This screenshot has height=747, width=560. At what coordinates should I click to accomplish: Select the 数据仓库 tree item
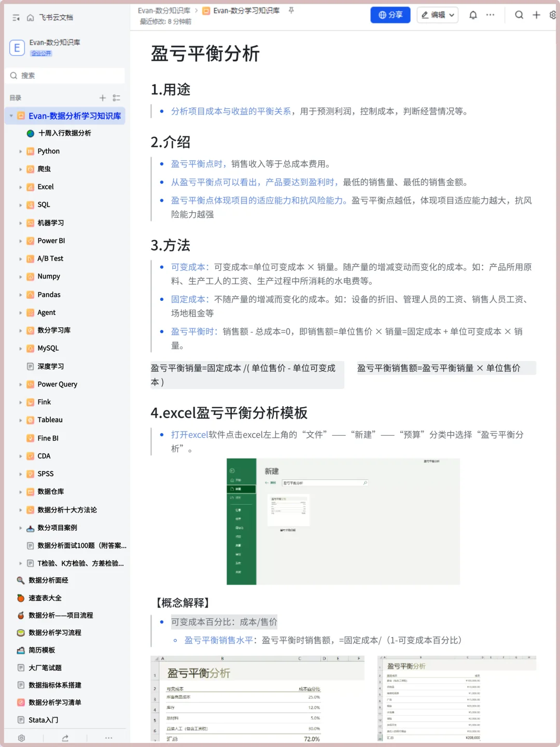tap(50, 492)
